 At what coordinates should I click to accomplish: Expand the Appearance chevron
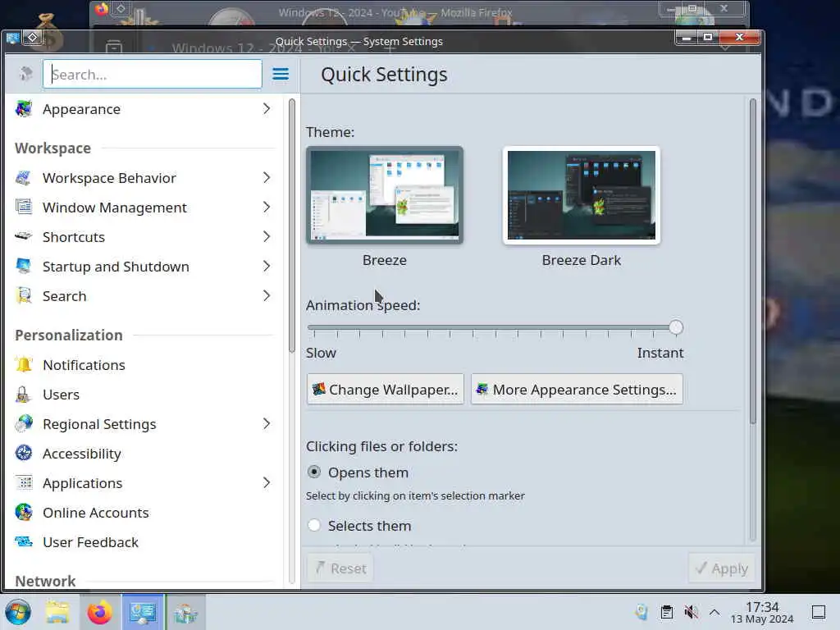coord(267,109)
